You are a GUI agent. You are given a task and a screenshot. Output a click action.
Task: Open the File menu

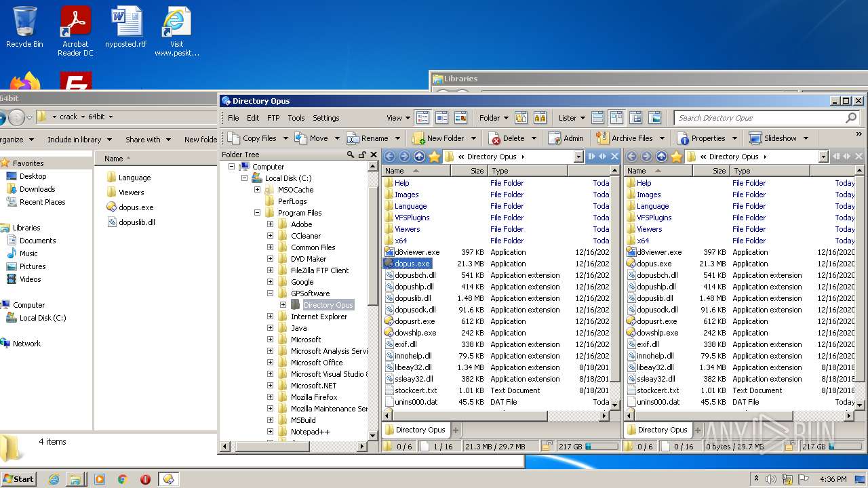pos(233,118)
